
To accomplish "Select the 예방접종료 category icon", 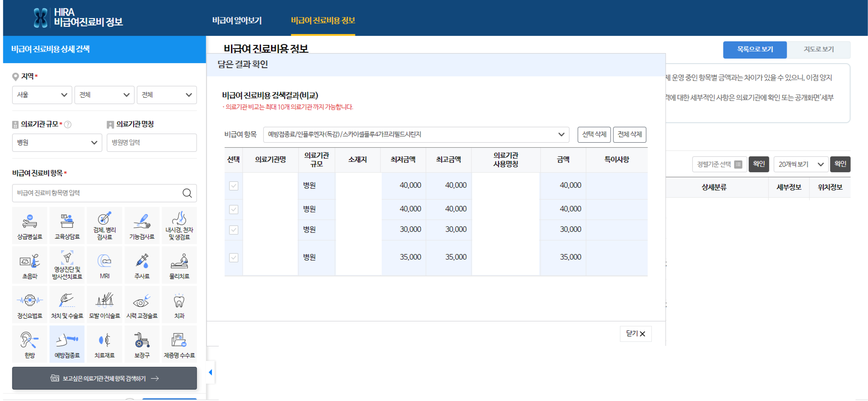I will coord(67,344).
